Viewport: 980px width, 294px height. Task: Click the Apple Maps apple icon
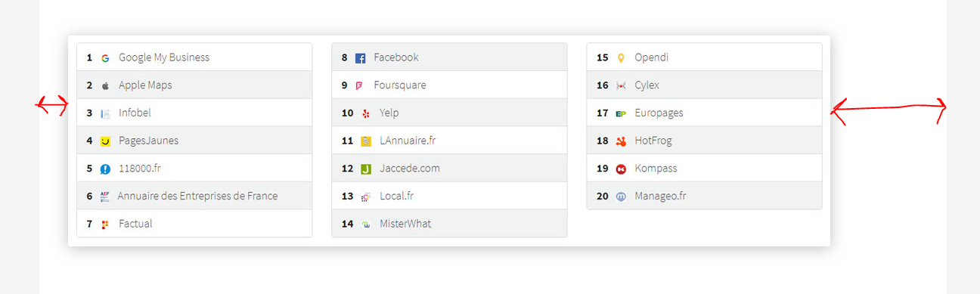click(105, 85)
